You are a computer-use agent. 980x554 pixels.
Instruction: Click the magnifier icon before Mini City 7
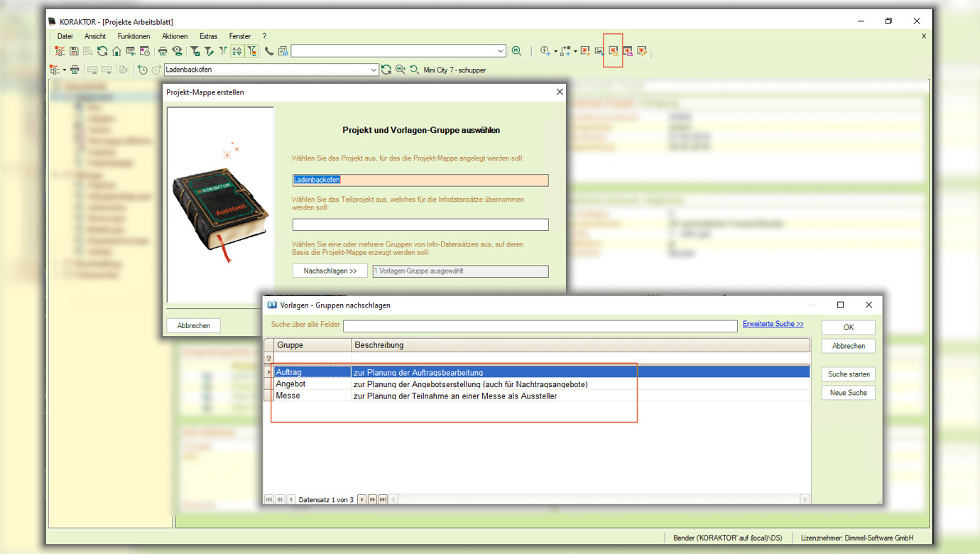(x=415, y=70)
